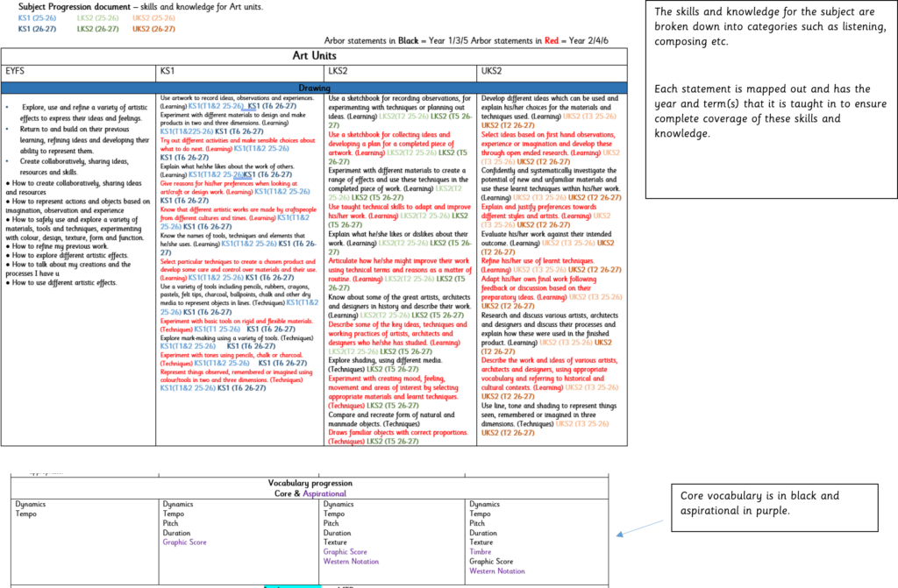This screenshot has width=898, height=588.
Task: Click 'Use artwork to record ideas' KS1 statement
Action: 237,102
